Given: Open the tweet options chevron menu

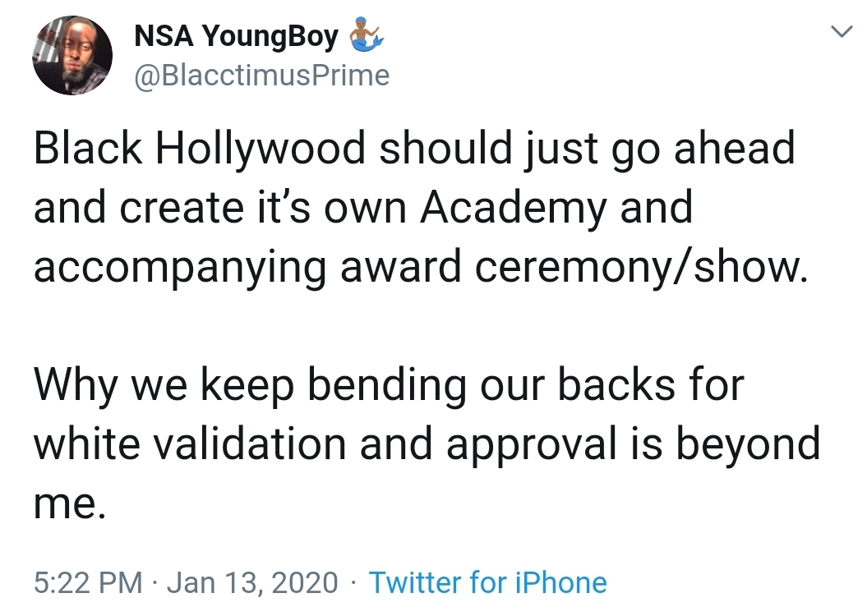Looking at the screenshot, I should point(842,32).
